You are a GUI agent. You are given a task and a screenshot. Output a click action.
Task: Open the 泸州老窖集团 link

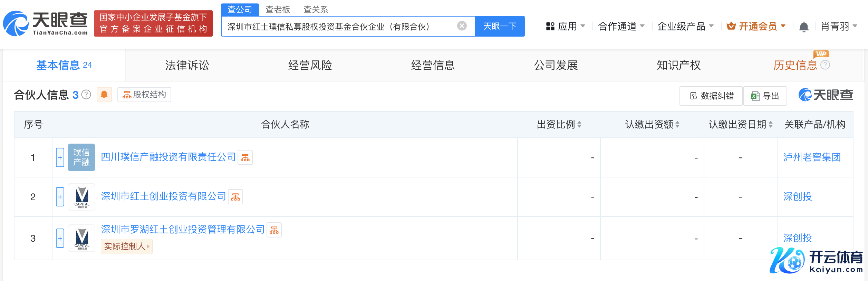(x=812, y=157)
